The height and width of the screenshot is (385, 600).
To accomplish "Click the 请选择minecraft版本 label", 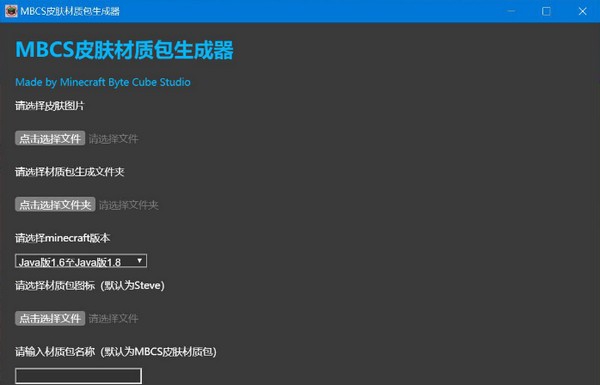I will pyautogui.click(x=63, y=238).
